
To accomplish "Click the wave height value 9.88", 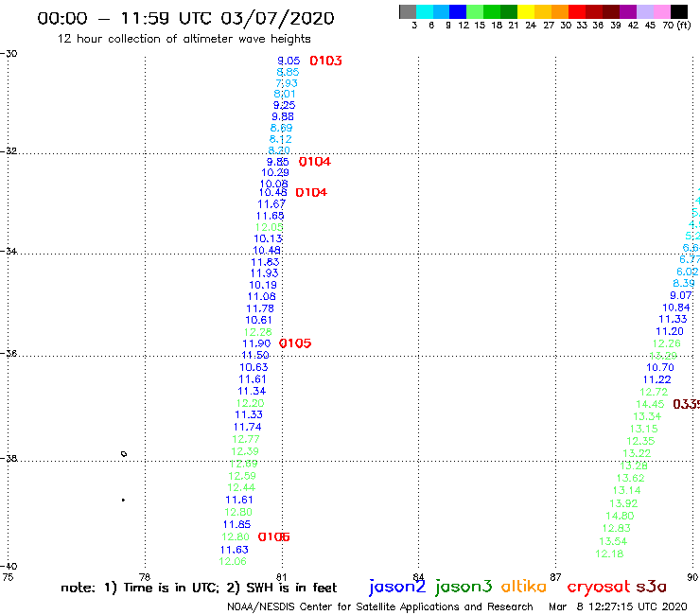I will coord(283,116).
